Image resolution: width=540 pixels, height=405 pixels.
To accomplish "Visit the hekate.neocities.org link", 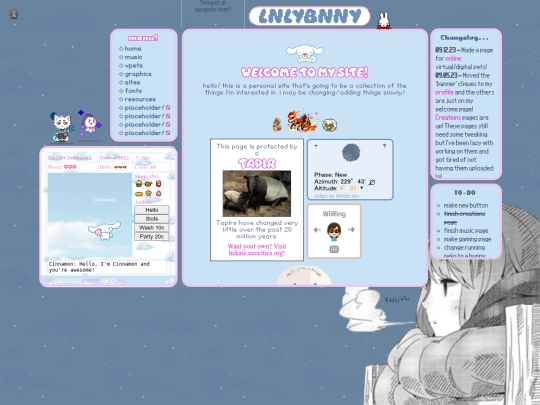I will (x=257, y=250).
